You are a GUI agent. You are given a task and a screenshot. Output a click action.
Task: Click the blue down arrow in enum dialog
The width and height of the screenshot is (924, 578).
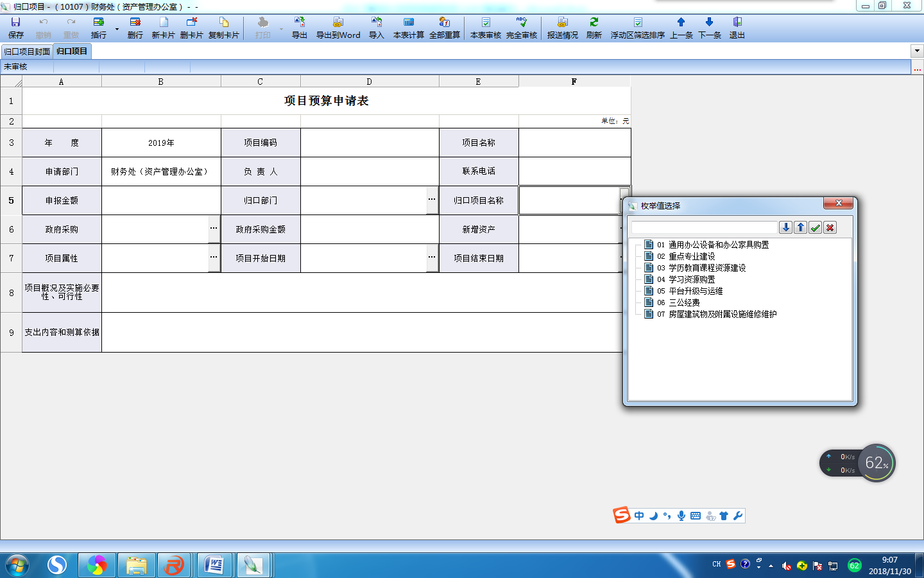coord(785,227)
